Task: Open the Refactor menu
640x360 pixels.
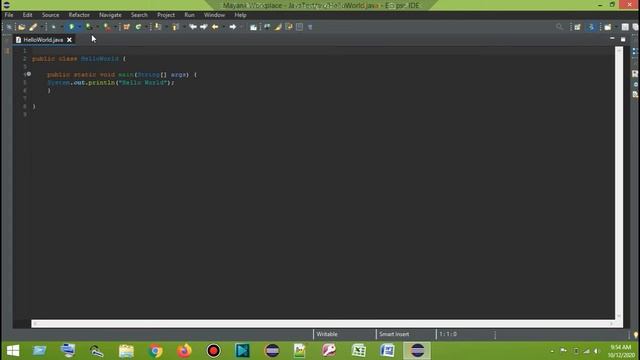Action: tap(79, 15)
